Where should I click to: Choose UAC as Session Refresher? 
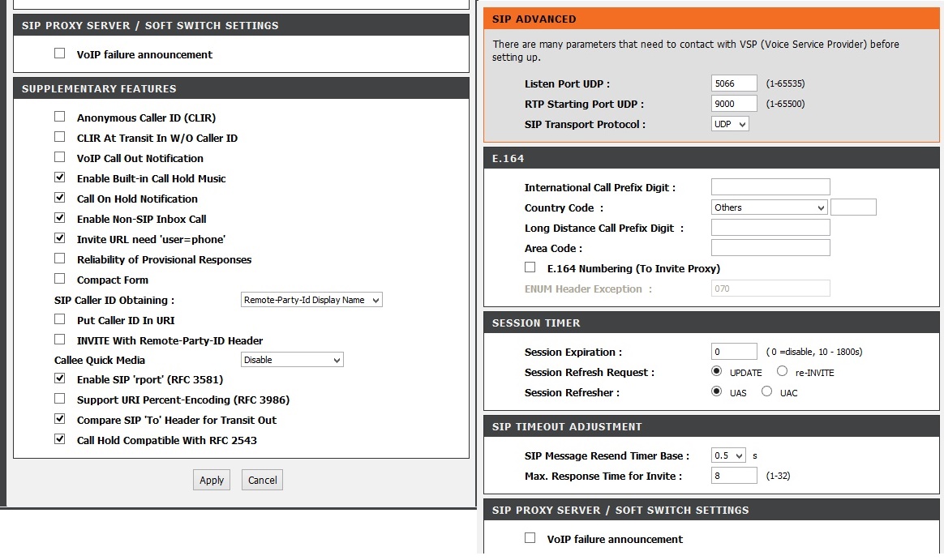tap(766, 392)
